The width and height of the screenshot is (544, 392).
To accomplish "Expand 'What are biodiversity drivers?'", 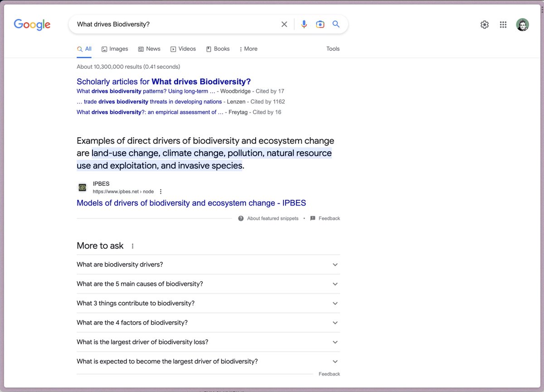I will pos(208,265).
